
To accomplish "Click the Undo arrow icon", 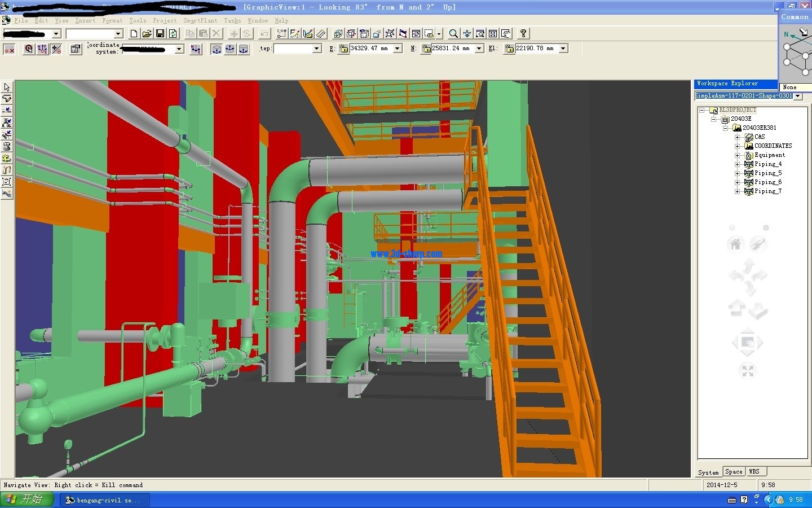I will pyautogui.click(x=264, y=34).
